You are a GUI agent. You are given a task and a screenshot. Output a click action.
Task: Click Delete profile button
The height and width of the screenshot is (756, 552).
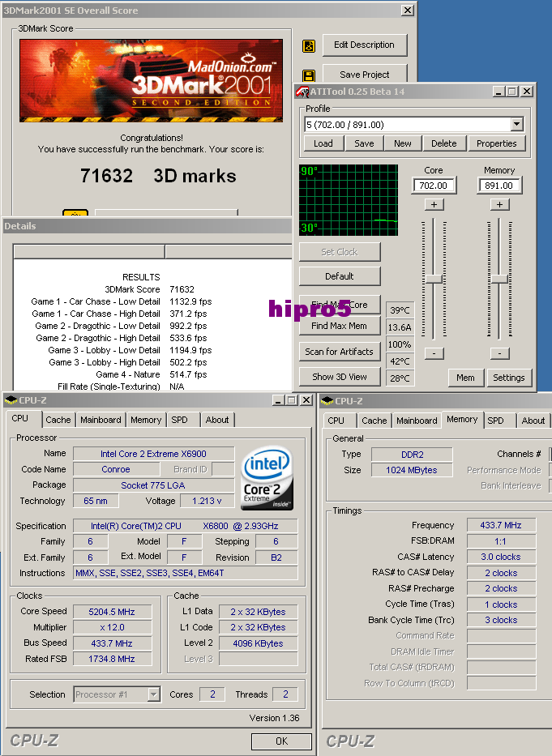444,143
